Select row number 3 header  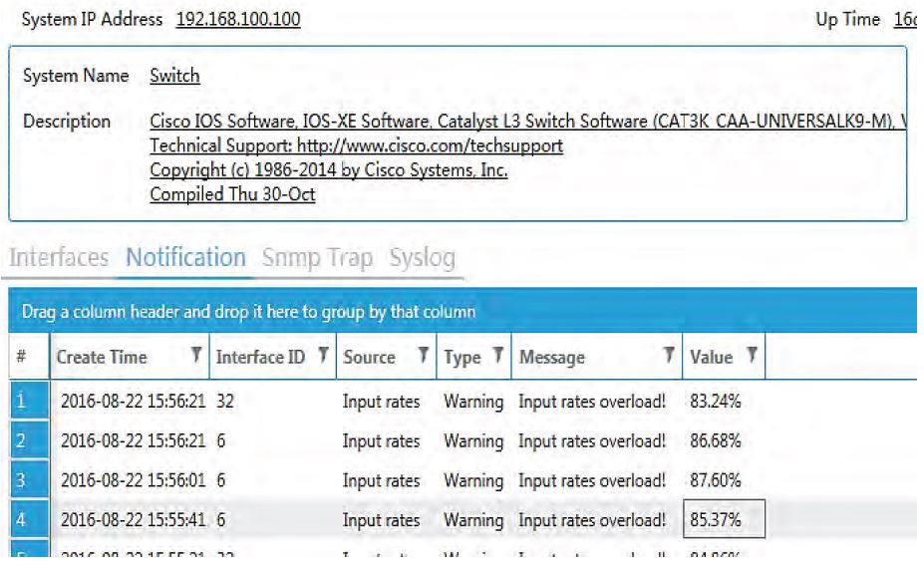(x=21, y=479)
